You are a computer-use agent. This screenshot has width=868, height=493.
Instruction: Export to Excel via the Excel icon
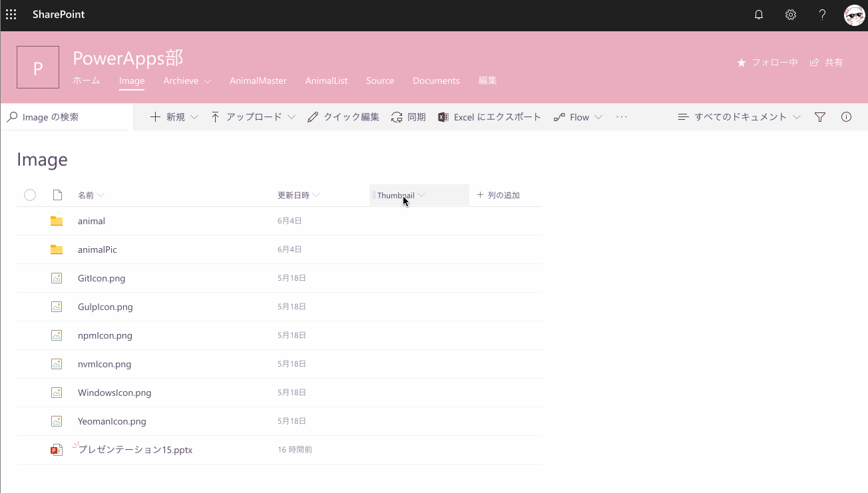tap(443, 116)
